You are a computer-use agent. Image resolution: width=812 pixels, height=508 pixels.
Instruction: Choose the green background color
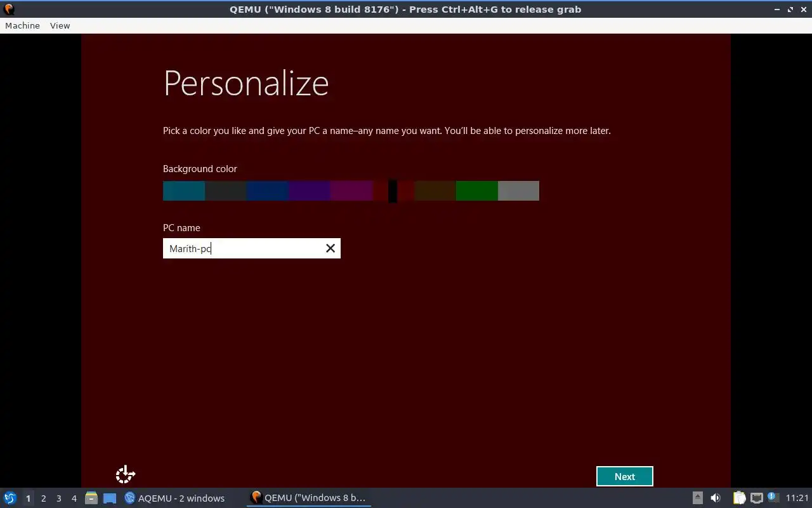(477, 190)
